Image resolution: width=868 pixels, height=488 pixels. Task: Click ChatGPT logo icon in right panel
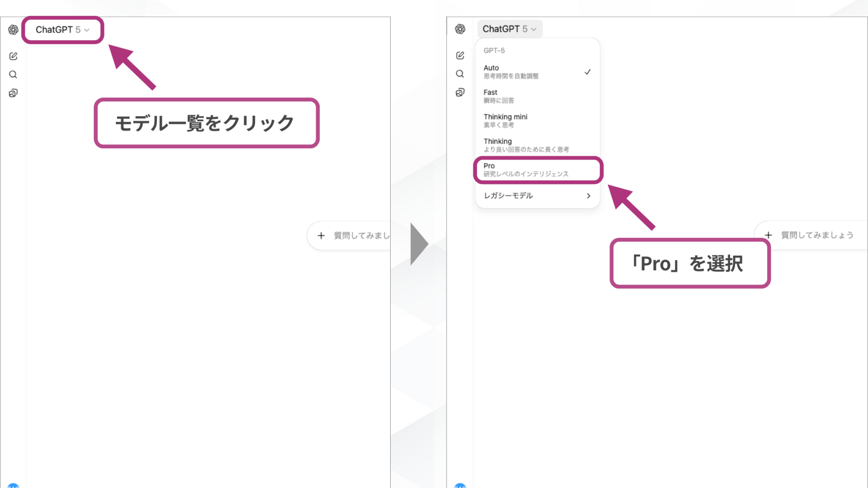click(460, 29)
